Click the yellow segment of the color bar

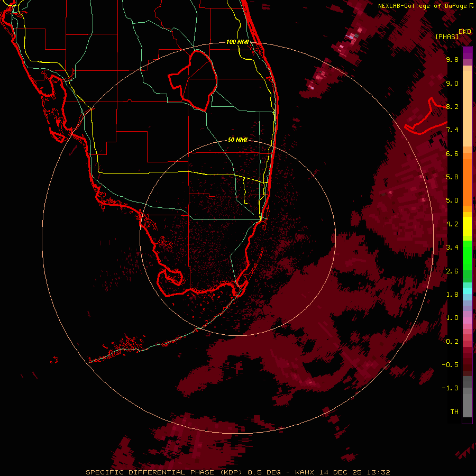[x=467, y=226]
